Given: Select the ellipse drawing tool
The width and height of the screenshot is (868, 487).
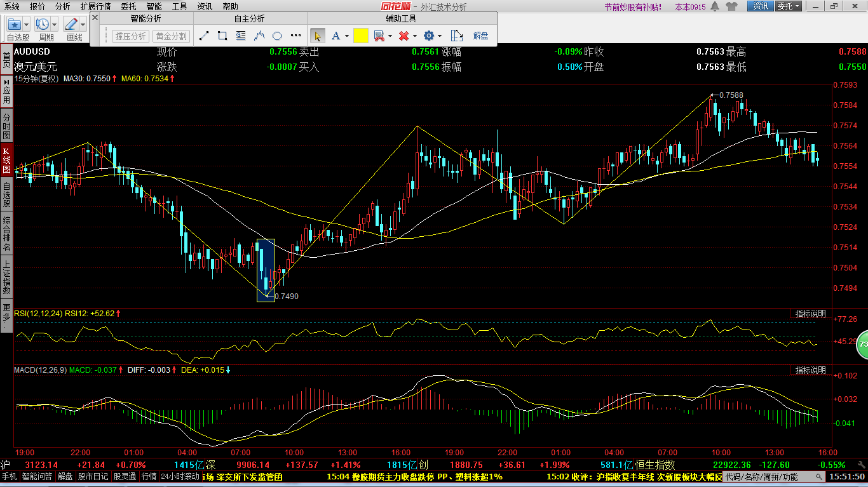Looking at the screenshot, I should pyautogui.click(x=277, y=36).
